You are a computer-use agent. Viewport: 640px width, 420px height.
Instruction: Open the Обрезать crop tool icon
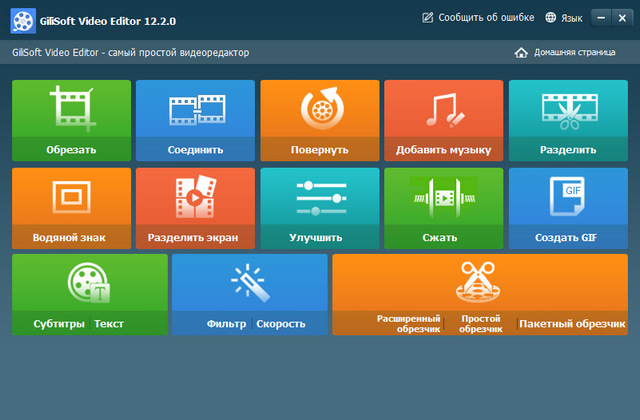pos(71,108)
